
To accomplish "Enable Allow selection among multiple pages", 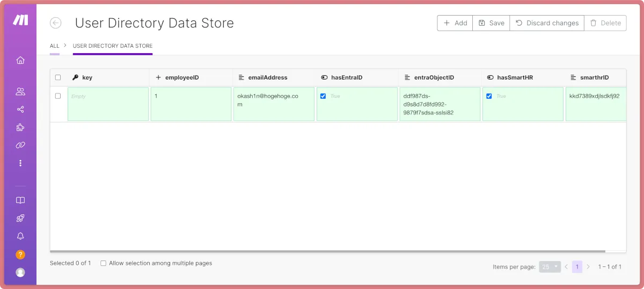I will coord(104,263).
